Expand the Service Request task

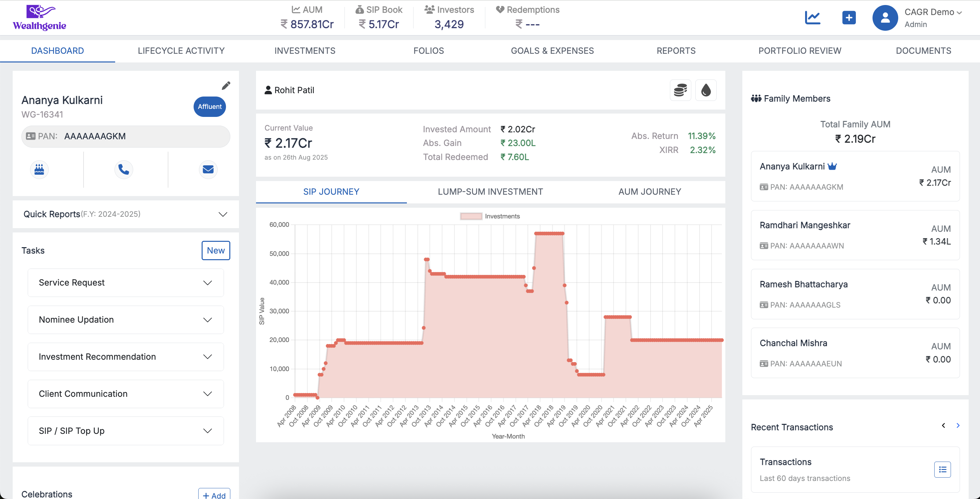(x=207, y=283)
